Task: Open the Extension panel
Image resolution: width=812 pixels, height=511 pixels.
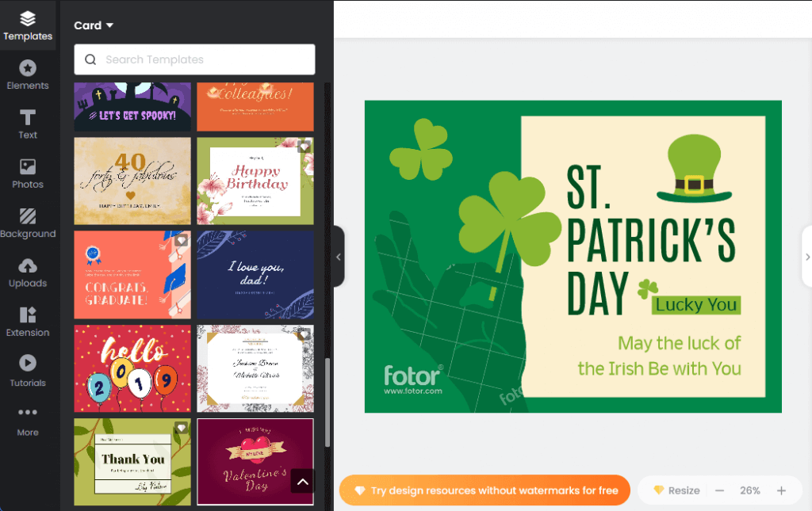Action: point(28,322)
